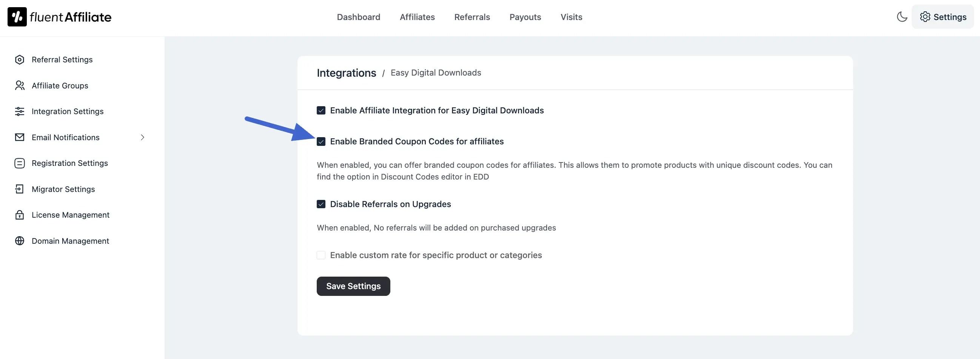This screenshot has height=359, width=980.
Task: Click the Affiliate Groups people icon
Action: point(19,86)
